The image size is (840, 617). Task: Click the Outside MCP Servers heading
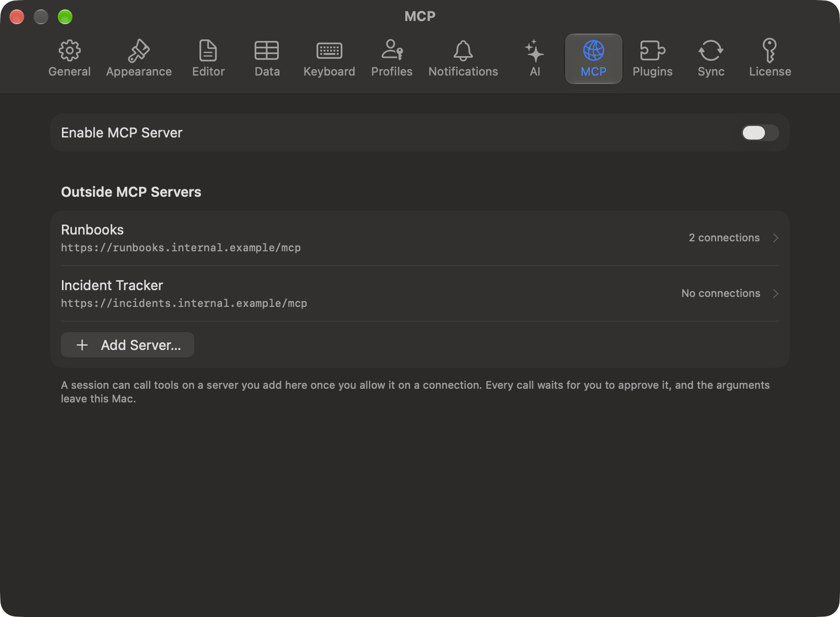click(131, 192)
